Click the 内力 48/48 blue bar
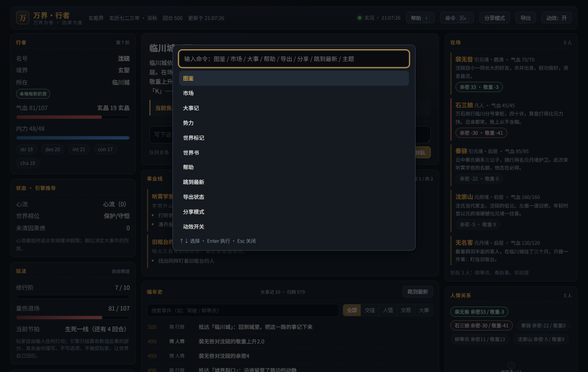The image size is (588, 372). coord(73,138)
